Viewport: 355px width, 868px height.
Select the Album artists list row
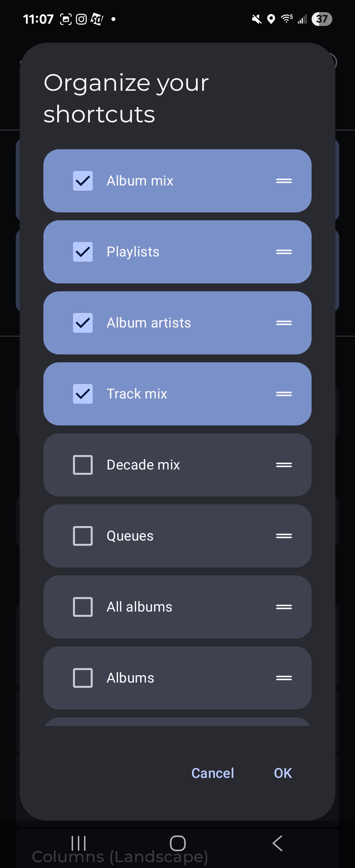tap(177, 323)
